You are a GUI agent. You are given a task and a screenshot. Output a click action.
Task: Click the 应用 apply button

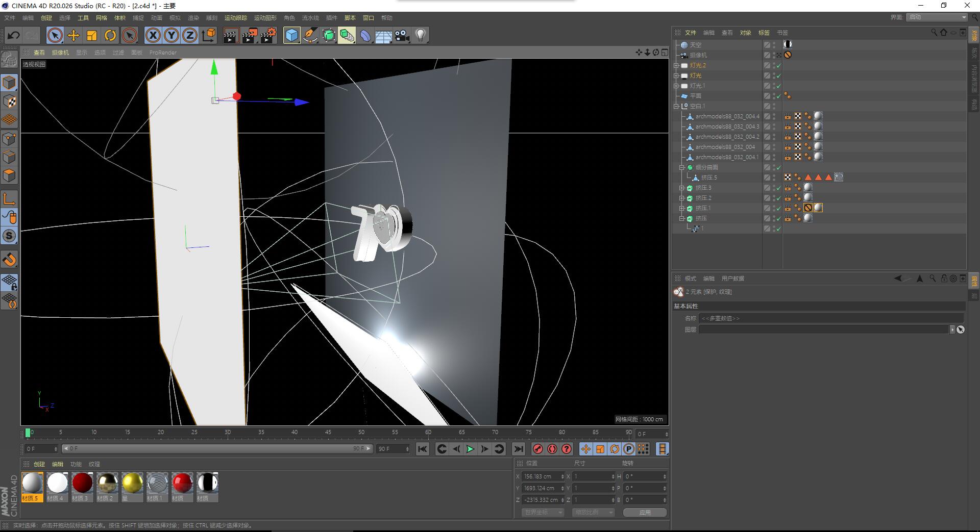coord(645,513)
